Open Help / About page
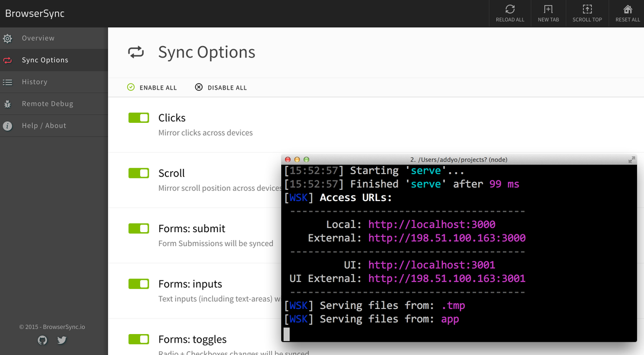This screenshot has height=355, width=644. coord(54,125)
